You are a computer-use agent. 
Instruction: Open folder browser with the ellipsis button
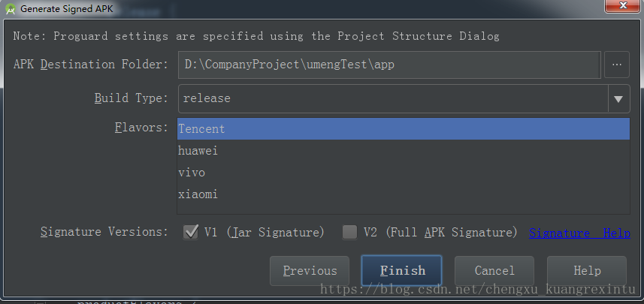pyautogui.click(x=616, y=65)
